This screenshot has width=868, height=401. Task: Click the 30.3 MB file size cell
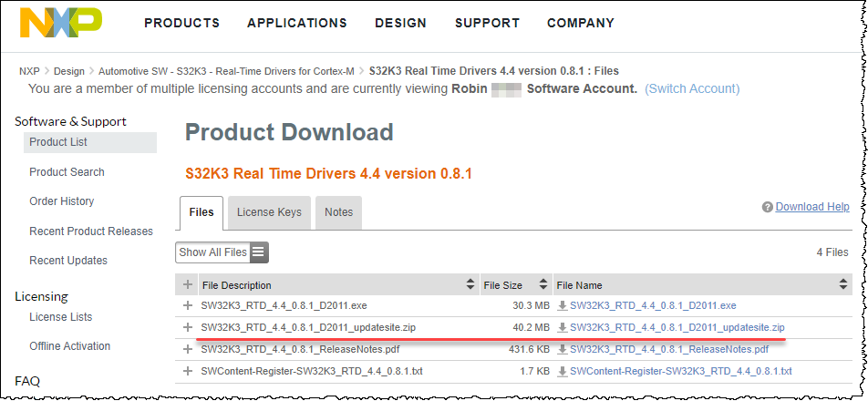[531, 305]
